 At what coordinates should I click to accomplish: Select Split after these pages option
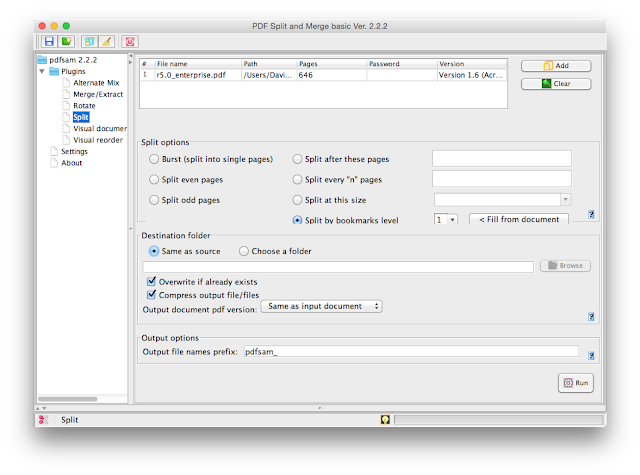[297, 159]
